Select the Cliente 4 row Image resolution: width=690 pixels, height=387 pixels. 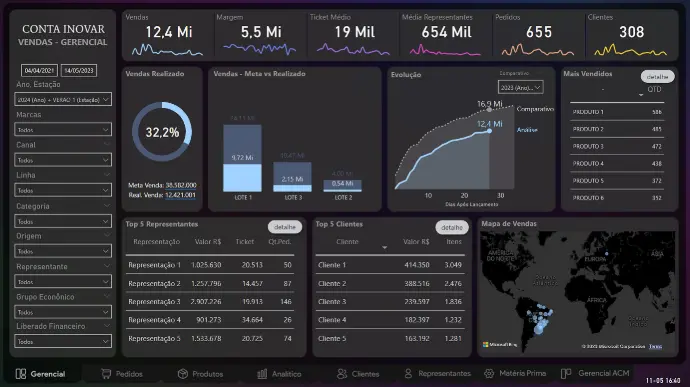[x=390, y=320]
